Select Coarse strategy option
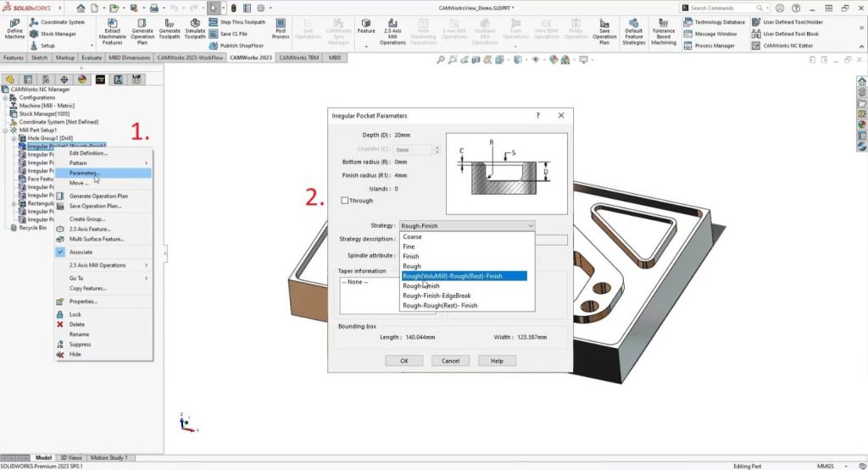This screenshot has width=868, height=470. pyautogui.click(x=412, y=236)
